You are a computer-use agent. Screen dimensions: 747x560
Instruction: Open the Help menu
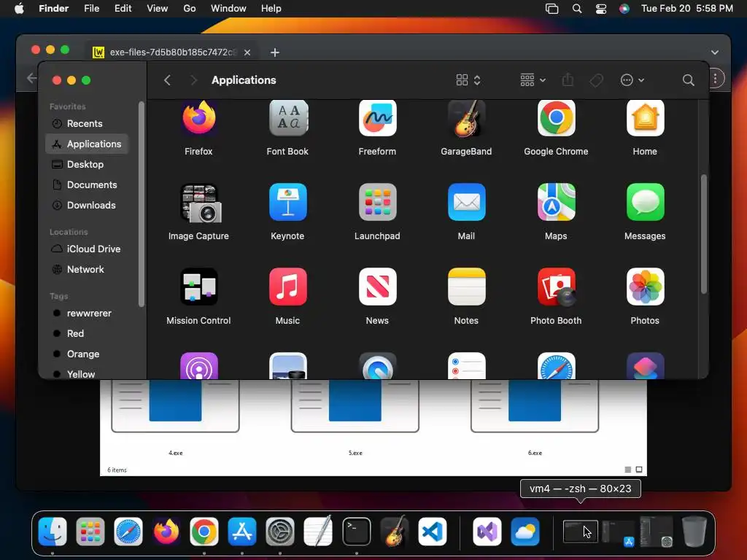[271, 9]
